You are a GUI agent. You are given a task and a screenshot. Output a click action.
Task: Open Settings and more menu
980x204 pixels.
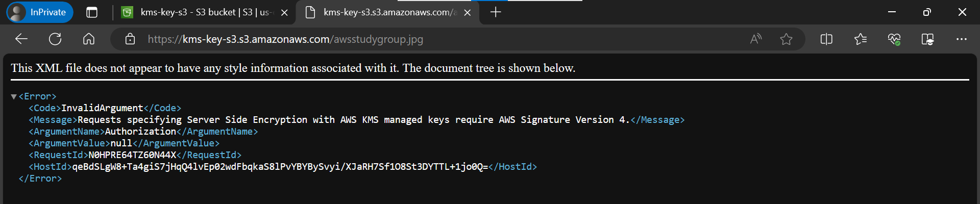pos(962,39)
